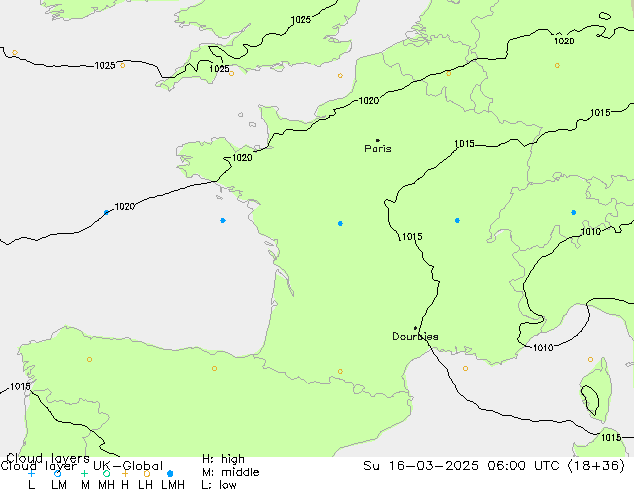Click the 1020 isobar label over Brittany
The width and height of the screenshot is (634, 490).
coord(242,158)
